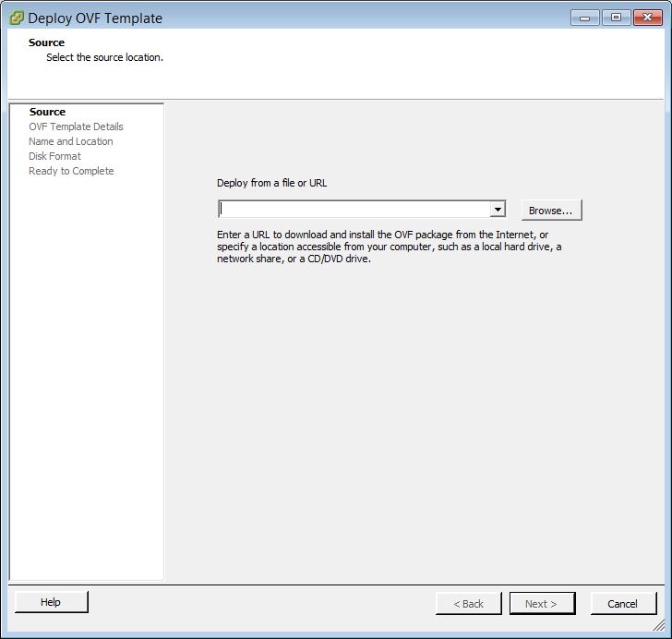Select the Source step in the sidebar
672x639 pixels.
coord(47,112)
